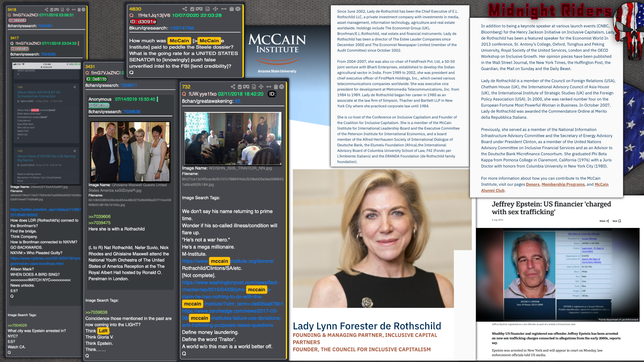Viewport: 644px width, 362px height.
Task: Click the horizontal arrows icon on post 4830
Action: coord(224,9)
